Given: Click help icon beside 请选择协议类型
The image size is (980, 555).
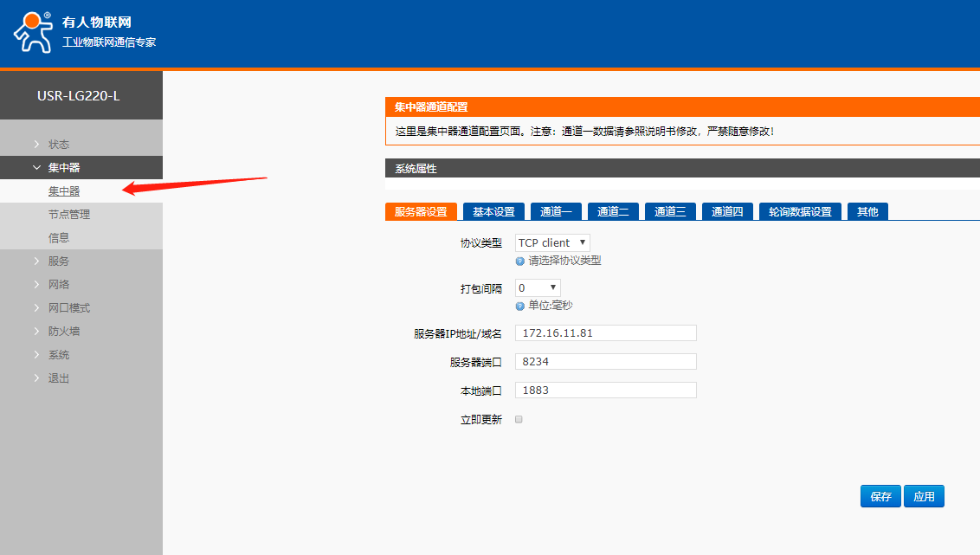Looking at the screenshot, I should click(x=520, y=261).
